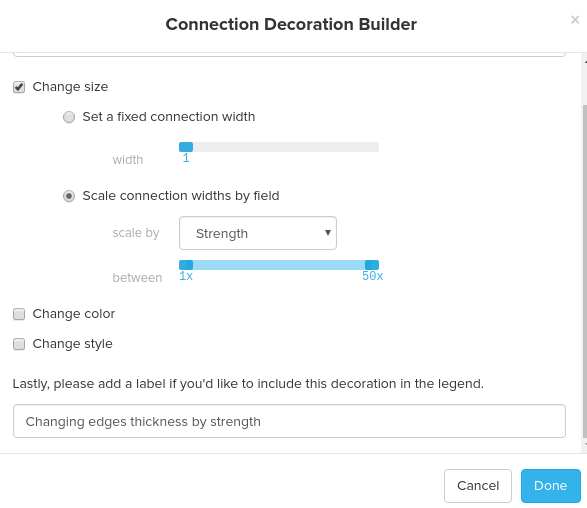Click the Cancel button
The image size is (587, 508).
click(x=478, y=486)
